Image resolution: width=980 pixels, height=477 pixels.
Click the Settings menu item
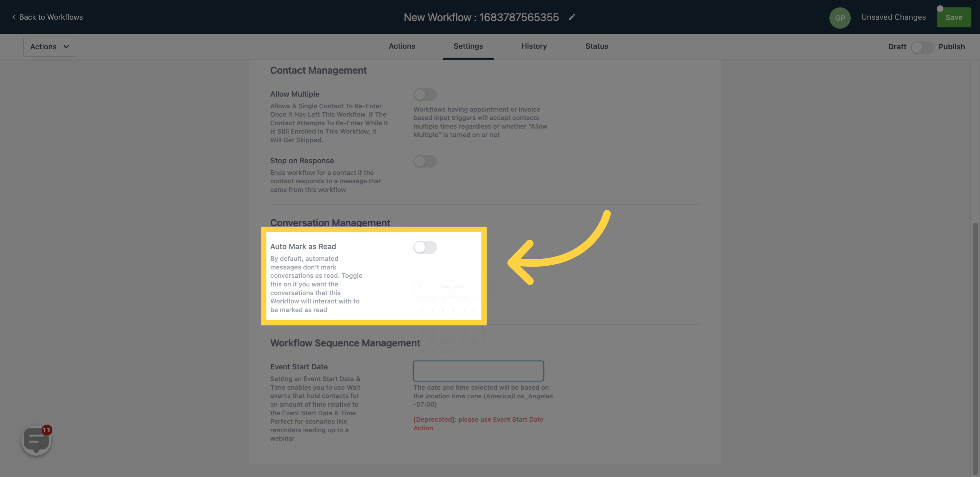468,46
